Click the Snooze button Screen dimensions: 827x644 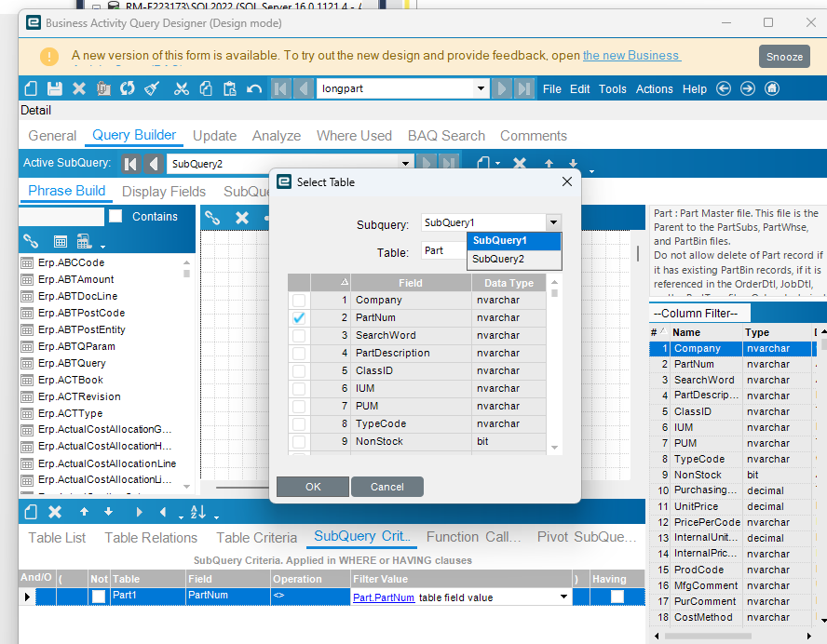pos(784,57)
